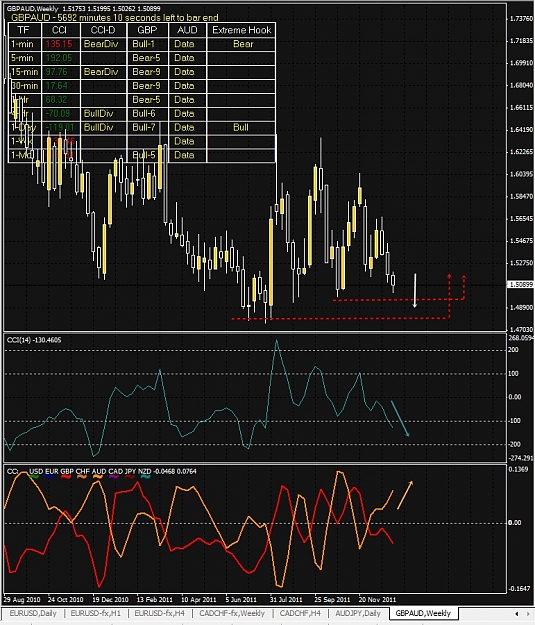Switch to the EURUSD,Daily chart tab
The width and height of the screenshot is (535, 625).
coord(33,613)
